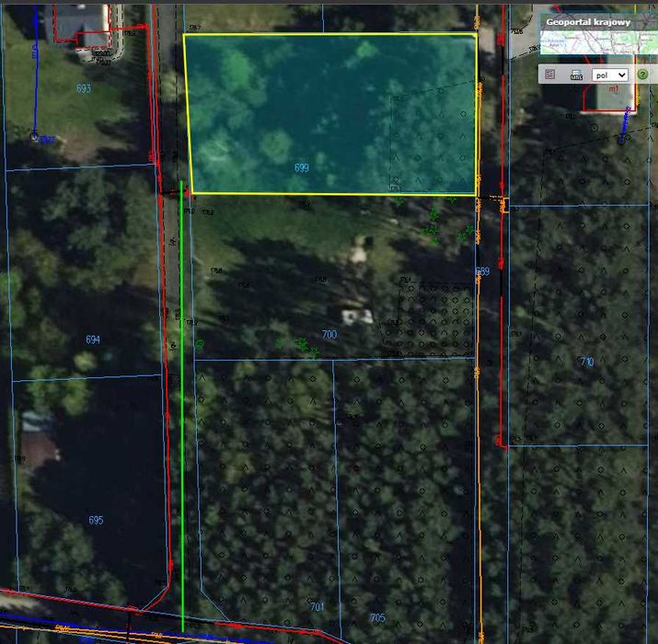
Task: Select parcel number 700 label
Action: (329, 334)
